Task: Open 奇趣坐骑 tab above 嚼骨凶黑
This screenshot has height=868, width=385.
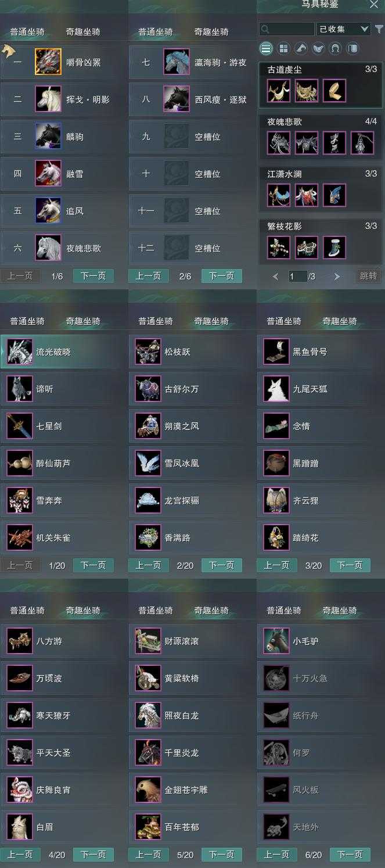Action: point(83,31)
